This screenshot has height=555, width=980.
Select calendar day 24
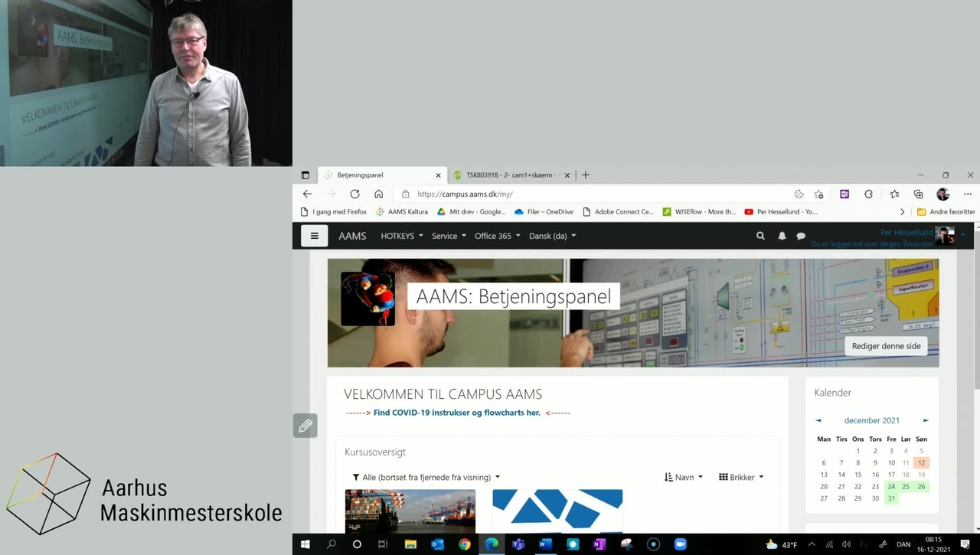pyautogui.click(x=891, y=486)
